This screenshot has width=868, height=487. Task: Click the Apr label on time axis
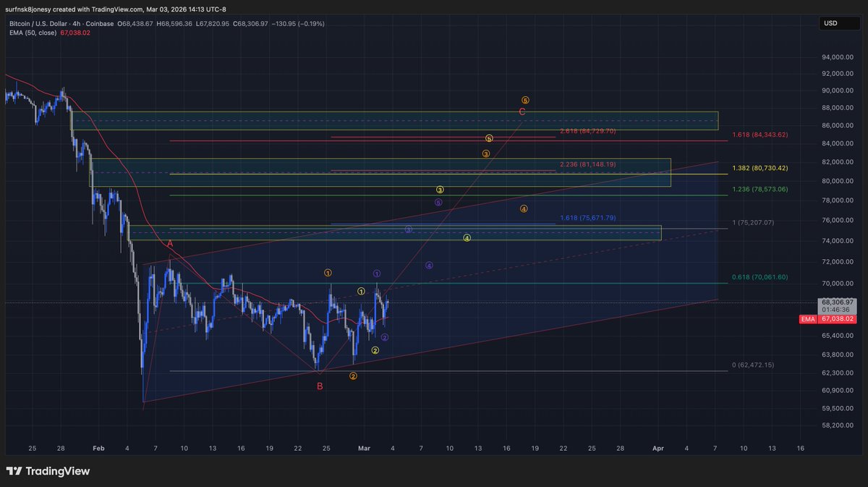(x=658, y=449)
